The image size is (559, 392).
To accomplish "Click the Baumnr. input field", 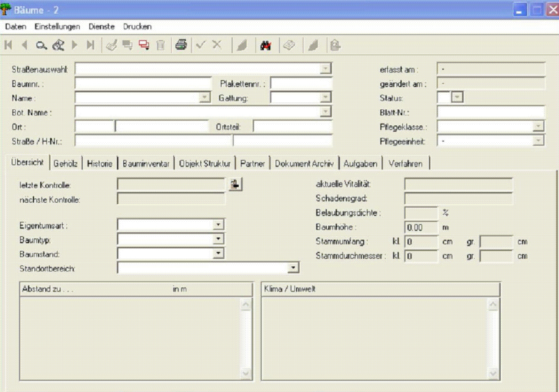I will pyautogui.click(x=143, y=83).
